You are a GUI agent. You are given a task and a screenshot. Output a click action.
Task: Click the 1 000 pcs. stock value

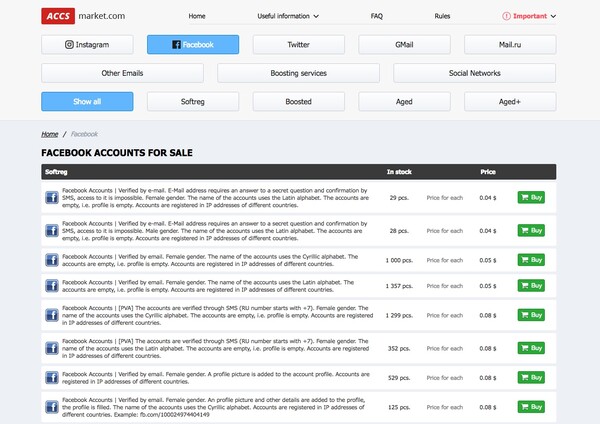coord(399,260)
